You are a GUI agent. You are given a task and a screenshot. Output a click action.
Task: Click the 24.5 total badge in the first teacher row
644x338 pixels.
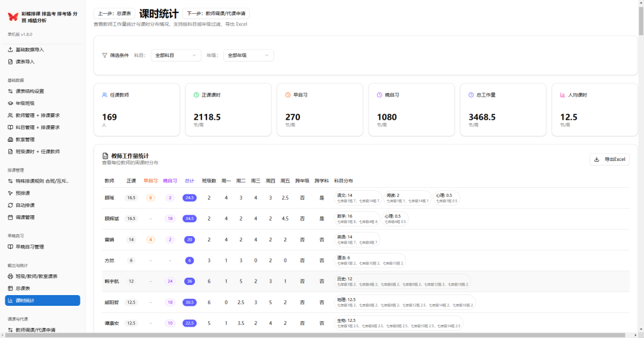point(190,198)
